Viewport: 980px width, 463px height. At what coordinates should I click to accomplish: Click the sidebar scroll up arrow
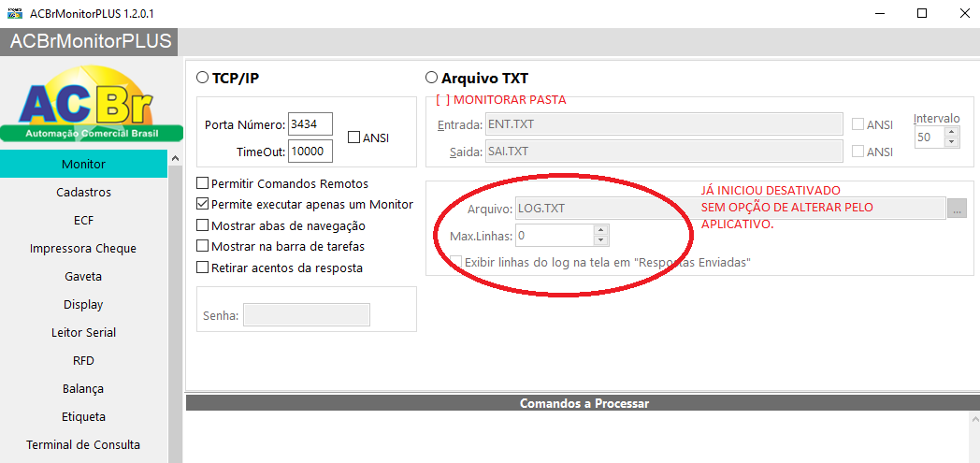click(175, 158)
